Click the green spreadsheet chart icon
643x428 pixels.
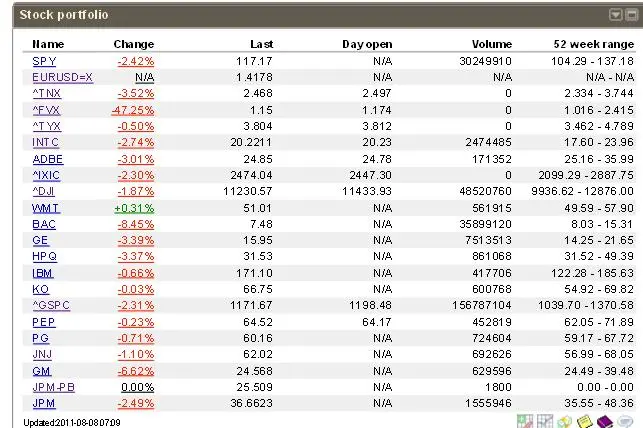click(526, 421)
